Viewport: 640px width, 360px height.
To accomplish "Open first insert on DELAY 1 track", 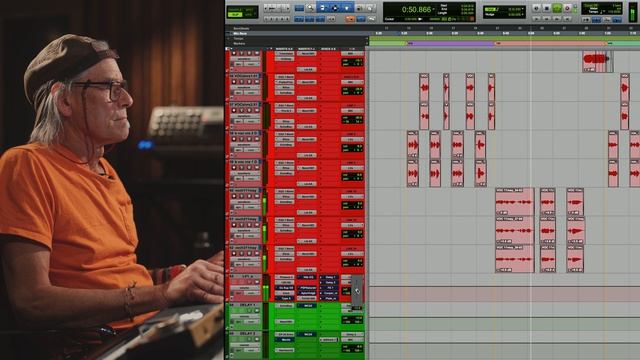I will pyautogui.click(x=284, y=306).
